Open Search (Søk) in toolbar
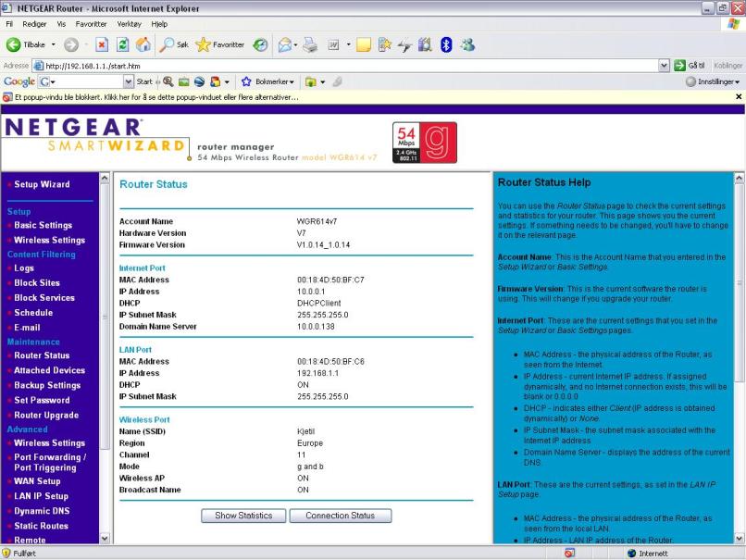The image size is (746, 560). 174,44
